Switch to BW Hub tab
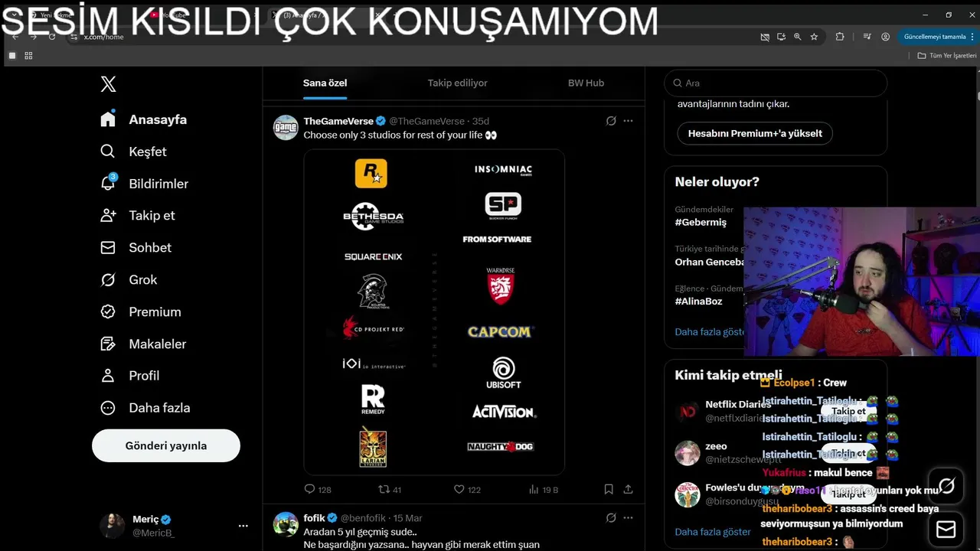980x551 pixels. (586, 83)
